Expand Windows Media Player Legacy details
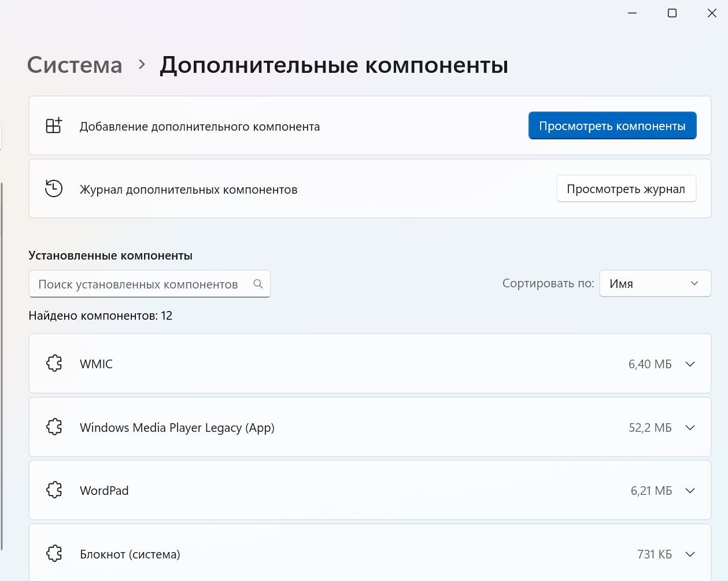Viewport: 728px width, 581px height. 690,428
